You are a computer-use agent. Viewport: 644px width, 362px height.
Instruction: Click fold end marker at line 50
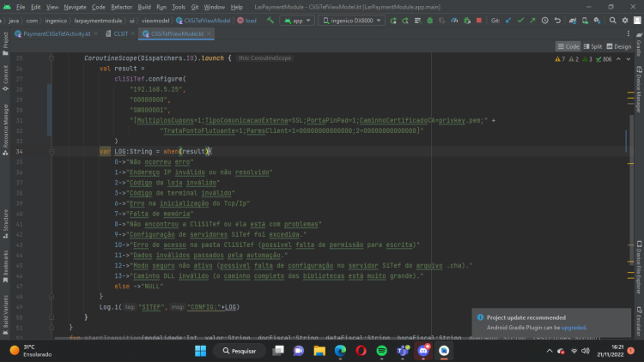[52, 317]
